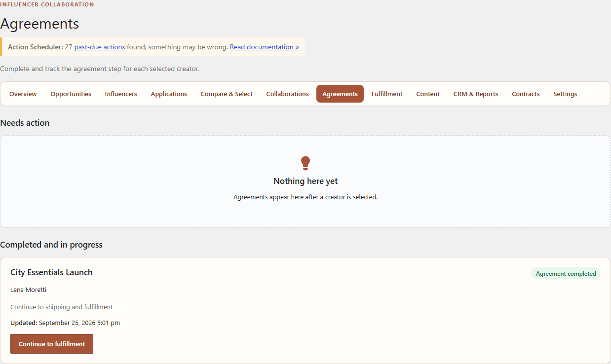Click the Updated September 25, 2026 timestamp
611x364 pixels.
65,323
